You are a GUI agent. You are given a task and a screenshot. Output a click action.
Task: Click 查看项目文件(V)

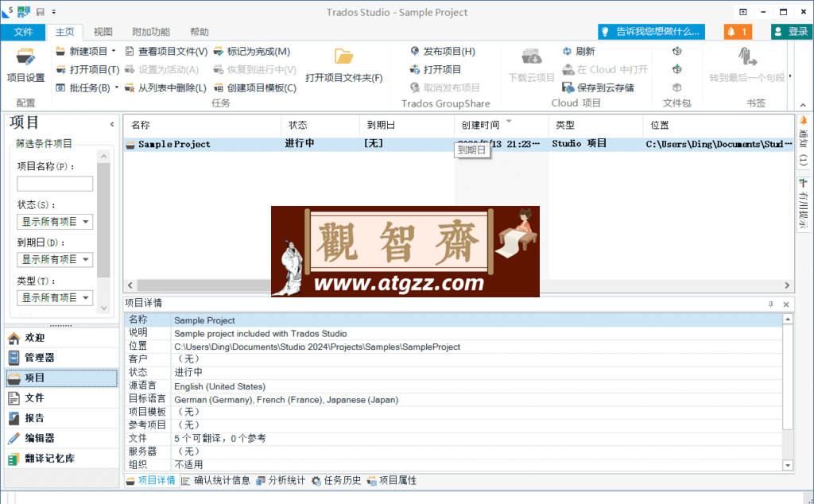(x=166, y=52)
